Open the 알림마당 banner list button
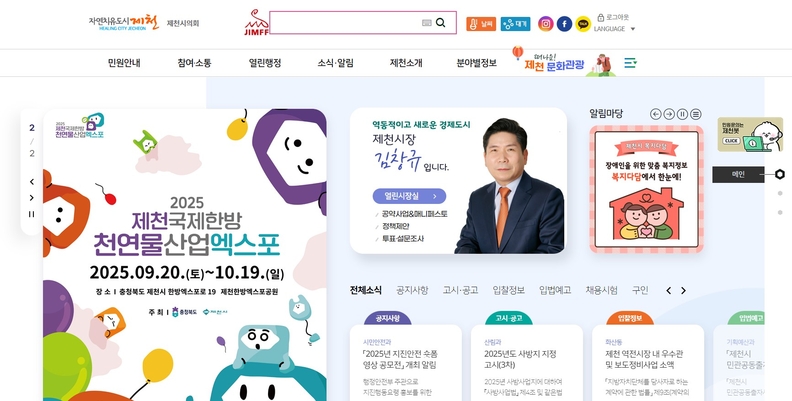Viewport: 792px width, 401px height. tap(696, 114)
